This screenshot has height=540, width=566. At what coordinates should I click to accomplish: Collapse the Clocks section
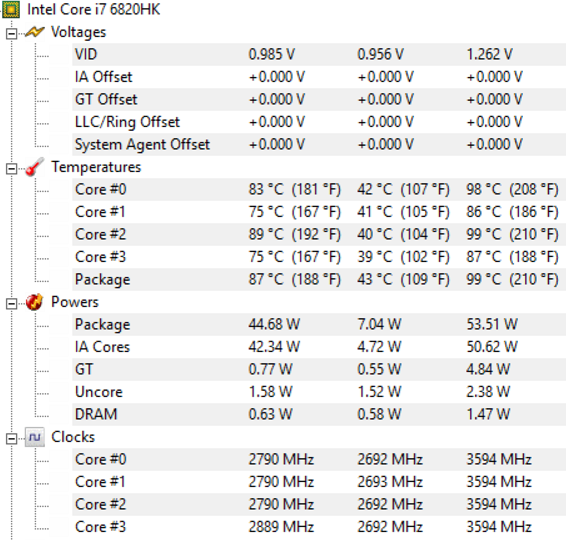12,439
